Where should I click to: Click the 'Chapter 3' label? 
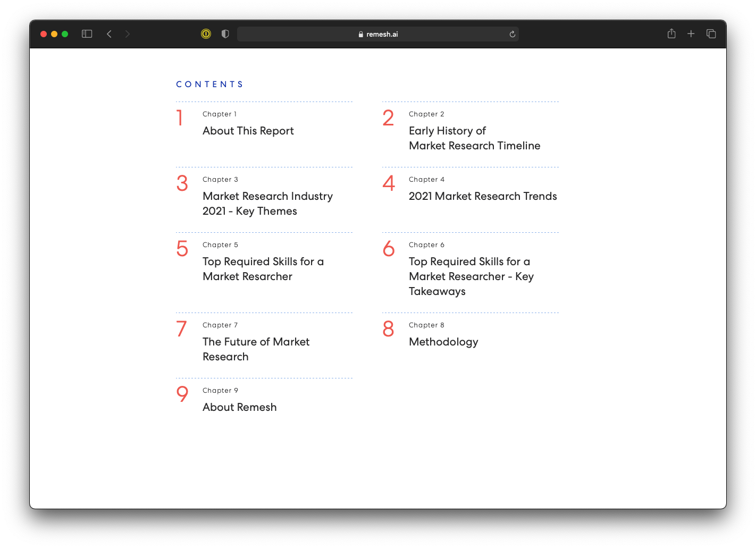(220, 180)
